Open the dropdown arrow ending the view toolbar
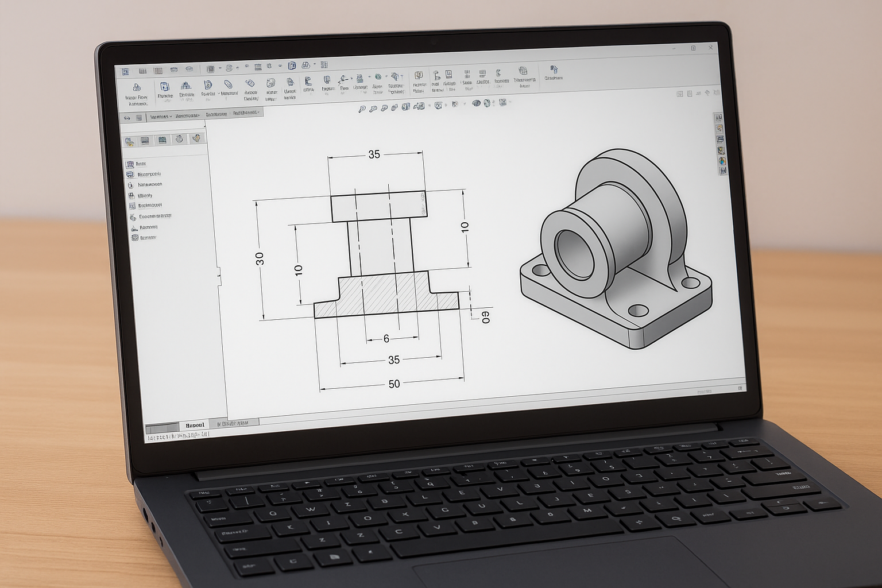This screenshot has height=588, width=882. (509, 103)
